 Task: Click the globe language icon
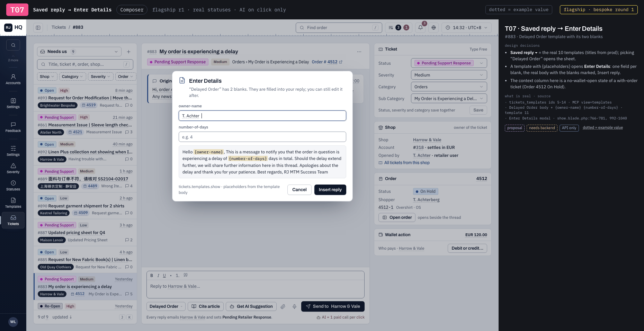(x=433, y=28)
